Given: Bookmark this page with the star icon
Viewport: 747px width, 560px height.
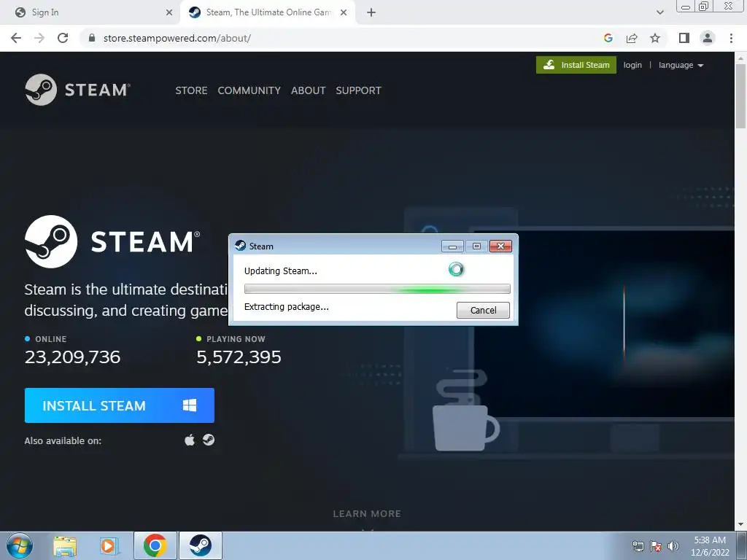Looking at the screenshot, I should (655, 38).
